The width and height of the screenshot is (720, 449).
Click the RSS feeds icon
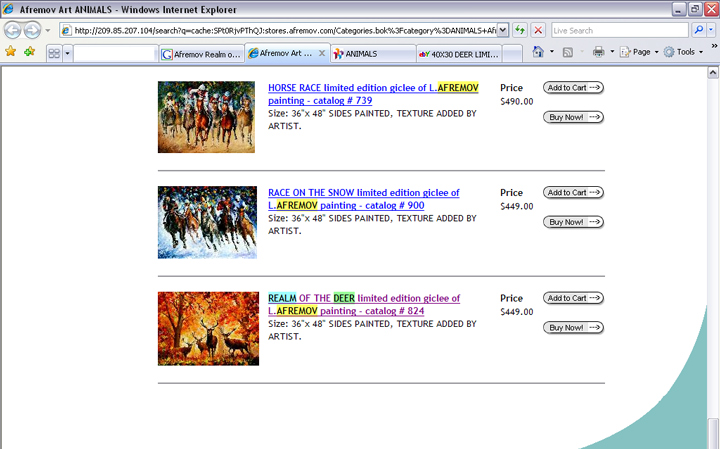pos(568,52)
